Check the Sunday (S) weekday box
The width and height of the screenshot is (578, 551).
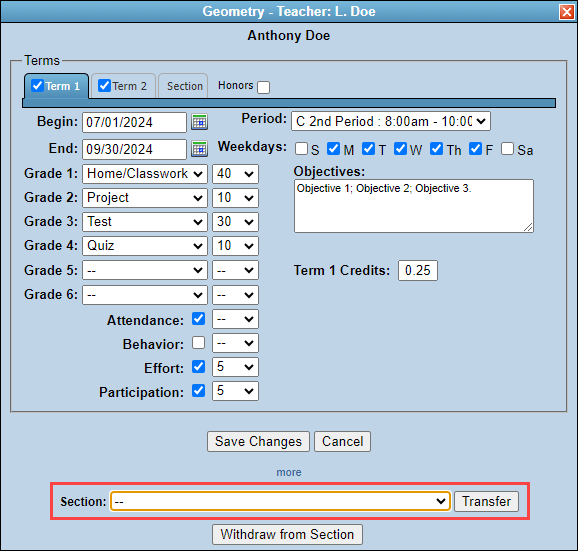(x=301, y=149)
